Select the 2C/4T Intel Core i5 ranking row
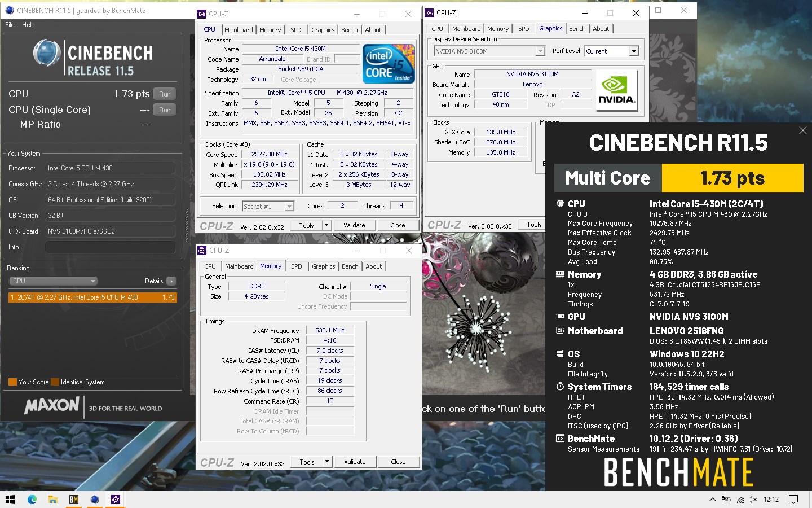This screenshot has width=812, height=508. 93,297
